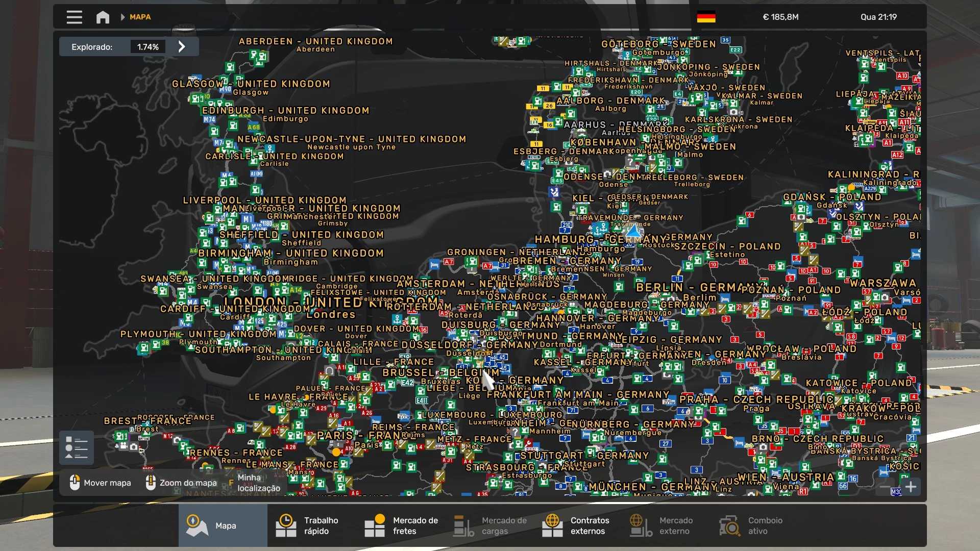
Task: Click the German flag icon
Action: [706, 17]
